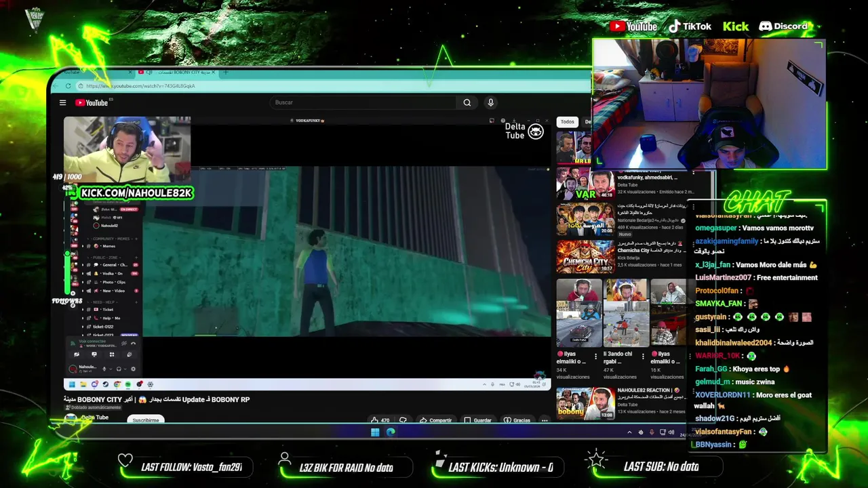Click 'LAST SUB: No data' label

[x=661, y=466]
